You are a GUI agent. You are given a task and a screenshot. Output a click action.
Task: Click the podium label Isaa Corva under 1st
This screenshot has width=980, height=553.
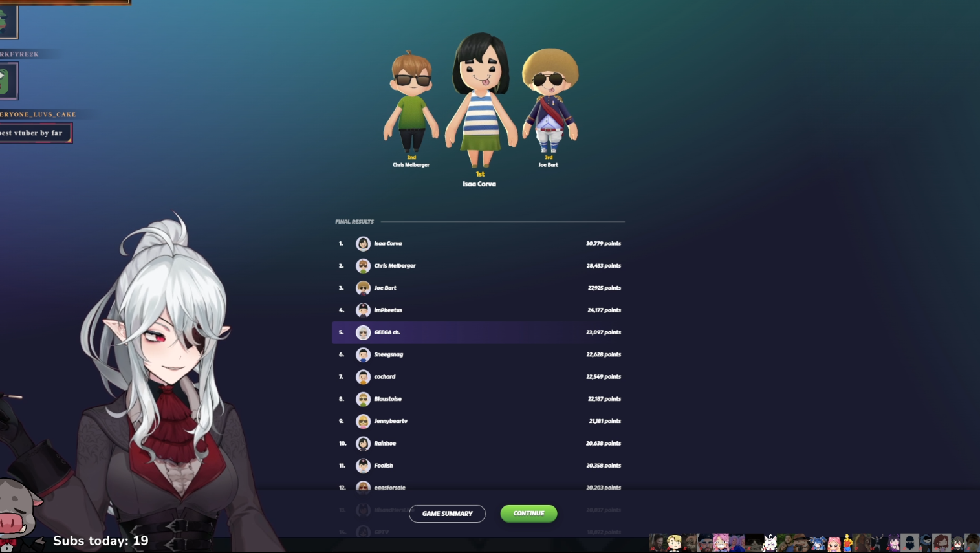click(x=479, y=184)
